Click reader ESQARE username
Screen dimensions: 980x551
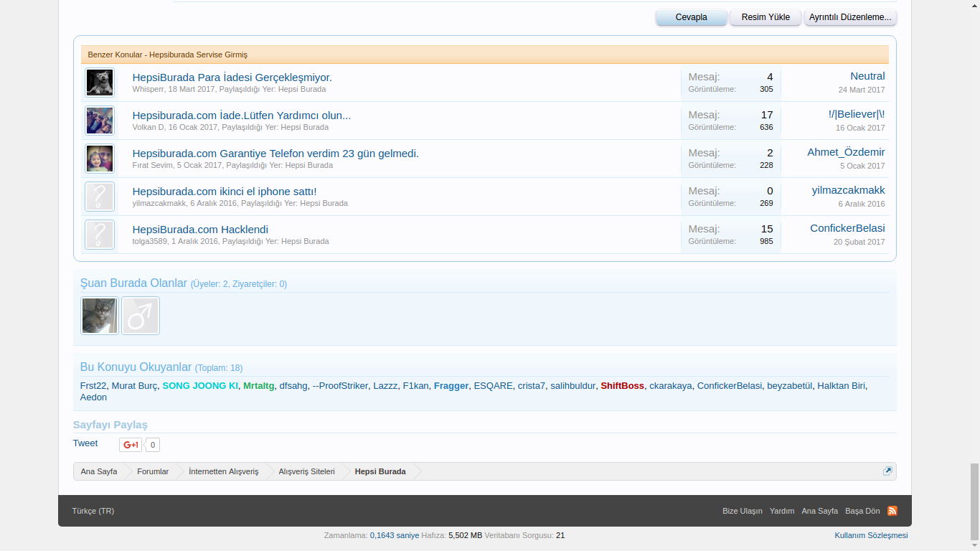[494, 385]
